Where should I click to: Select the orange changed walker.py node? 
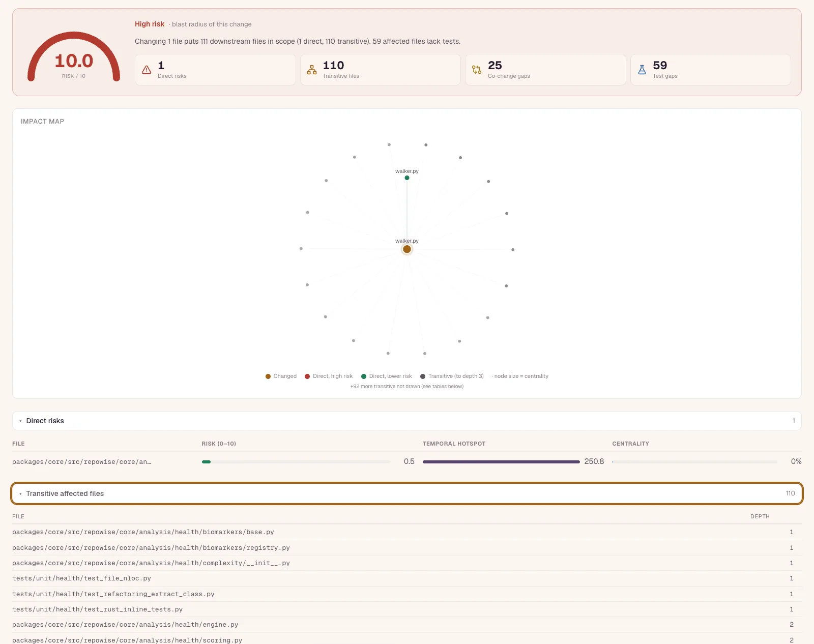pyautogui.click(x=407, y=249)
